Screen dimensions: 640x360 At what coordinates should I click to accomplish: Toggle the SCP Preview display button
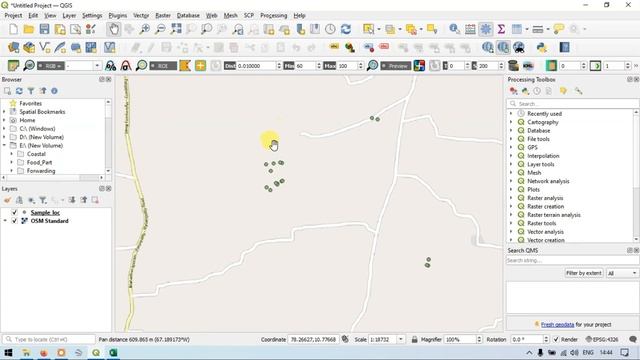click(x=396, y=66)
